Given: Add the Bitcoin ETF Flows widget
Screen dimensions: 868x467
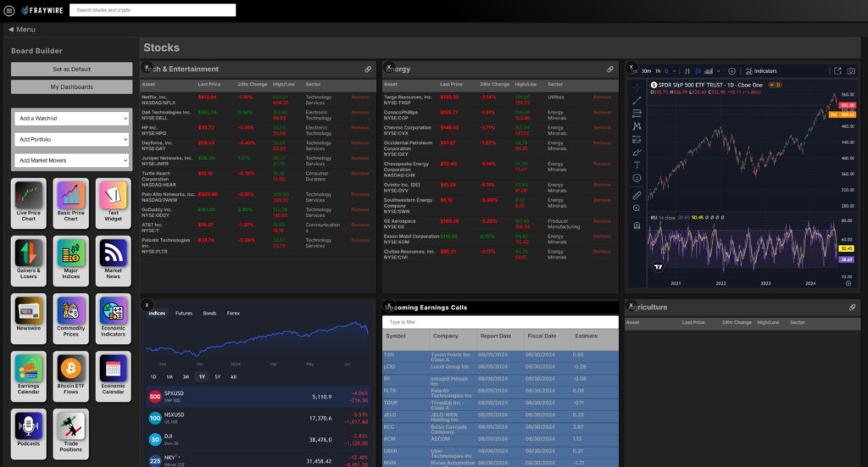Looking at the screenshot, I should pyautogui.click(x=71, y=376).
